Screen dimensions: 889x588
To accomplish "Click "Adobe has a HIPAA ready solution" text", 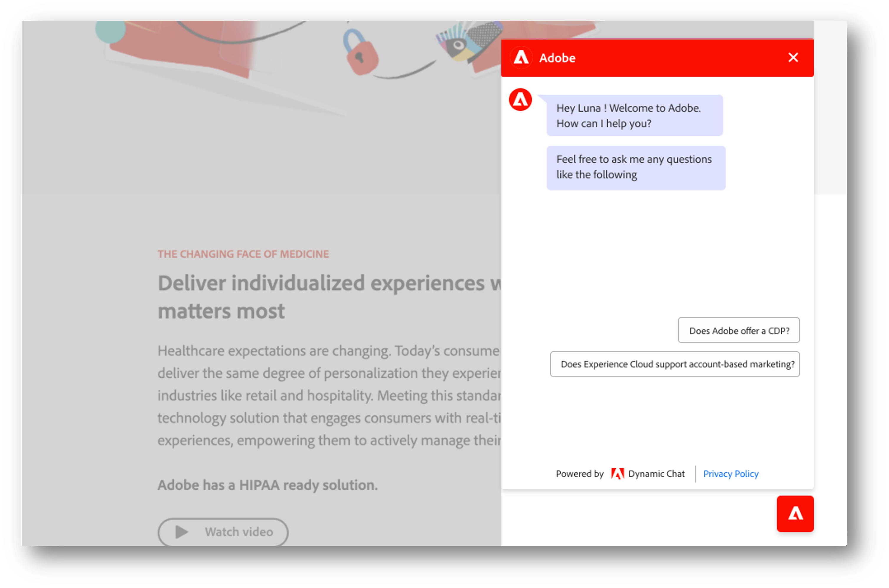I will [x=267, y=485].
